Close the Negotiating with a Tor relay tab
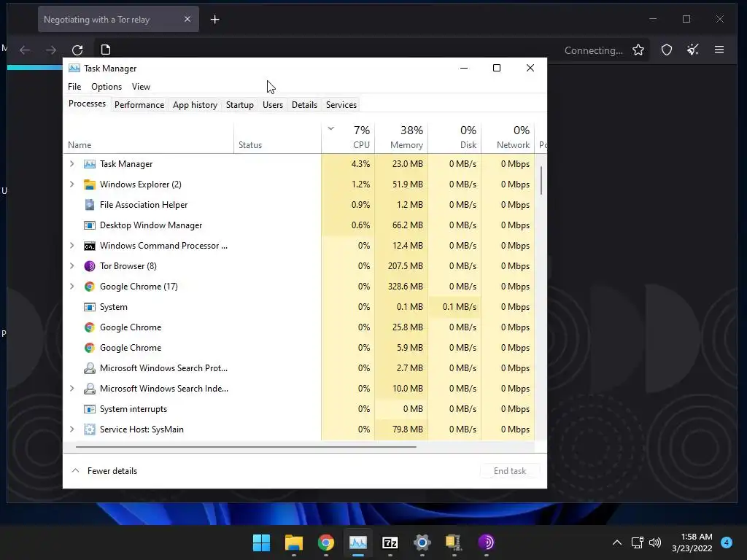The width and height of the screenshot is (747, 560). (187, 19)
